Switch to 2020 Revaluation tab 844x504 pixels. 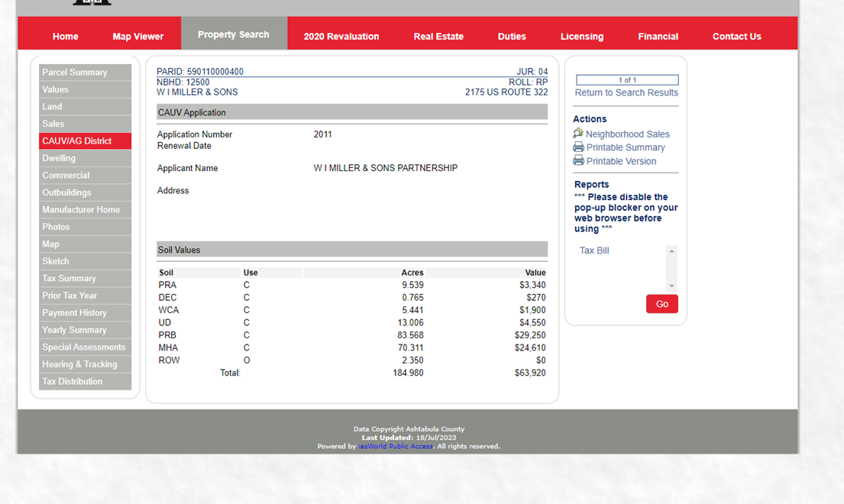click(341, 36)
